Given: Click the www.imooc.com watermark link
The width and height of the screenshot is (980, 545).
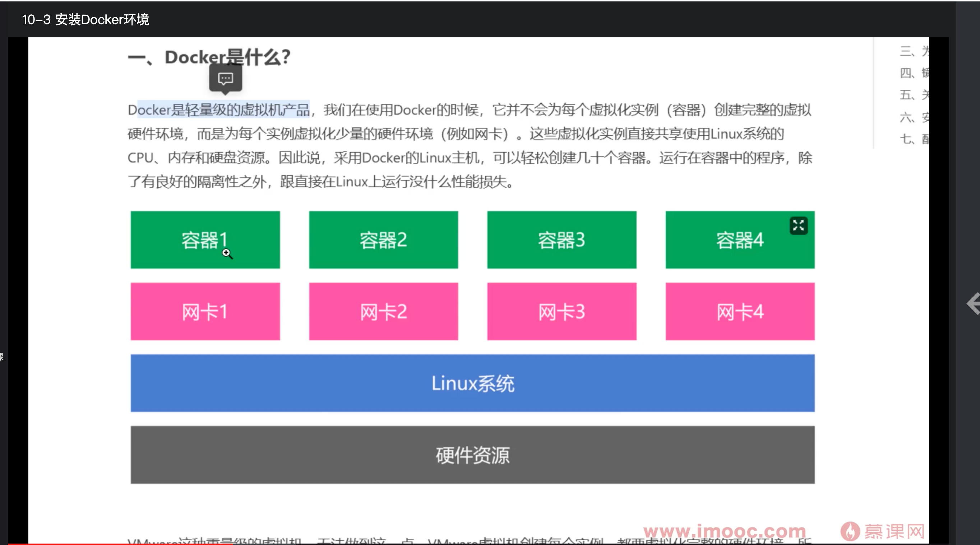Looking at the screenshot, I should (724, 531).
